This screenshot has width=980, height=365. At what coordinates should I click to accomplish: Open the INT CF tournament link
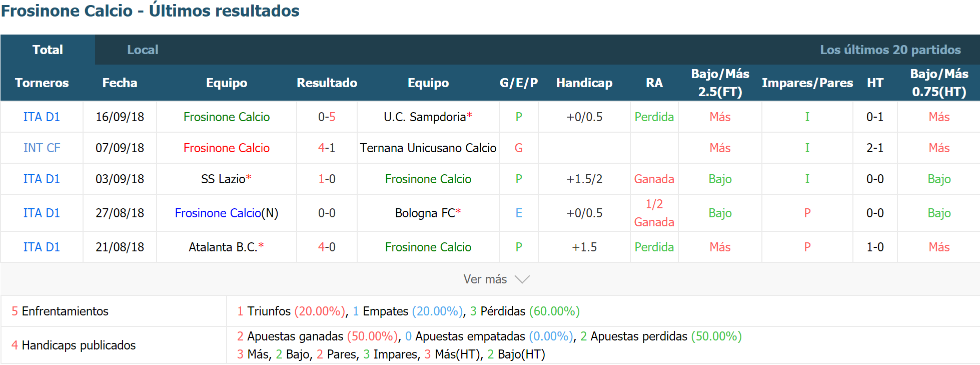[42, 148]
